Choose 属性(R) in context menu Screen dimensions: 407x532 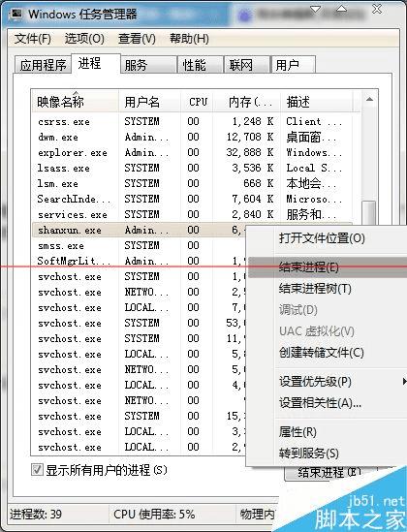[327, 432]
